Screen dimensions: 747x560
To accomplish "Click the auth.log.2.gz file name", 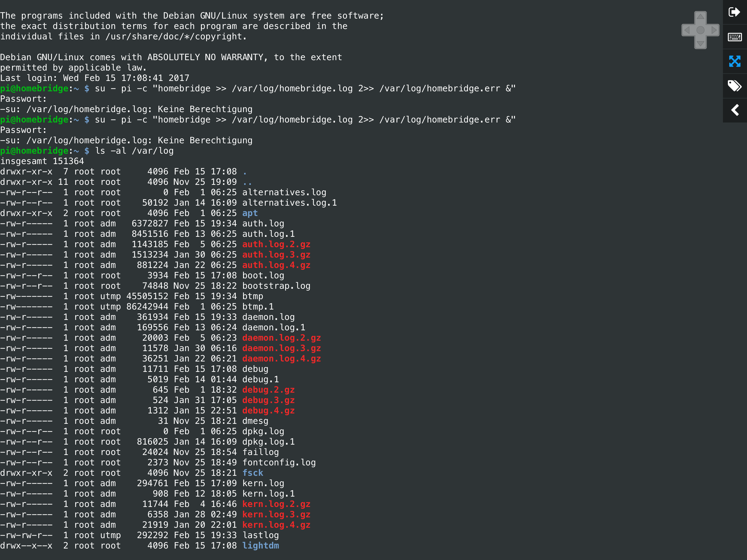I will (x=276, y=244).
